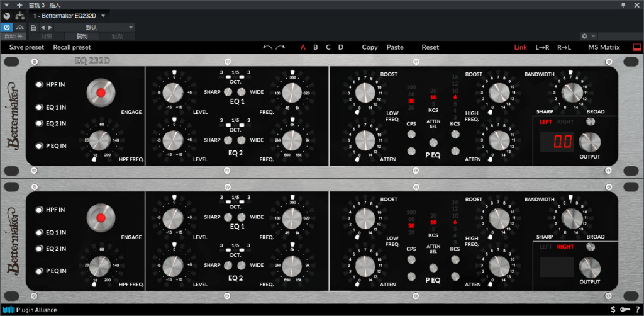The image size is (644, 316).
Task: Select settings slot D
Action: tap(340, 47)
